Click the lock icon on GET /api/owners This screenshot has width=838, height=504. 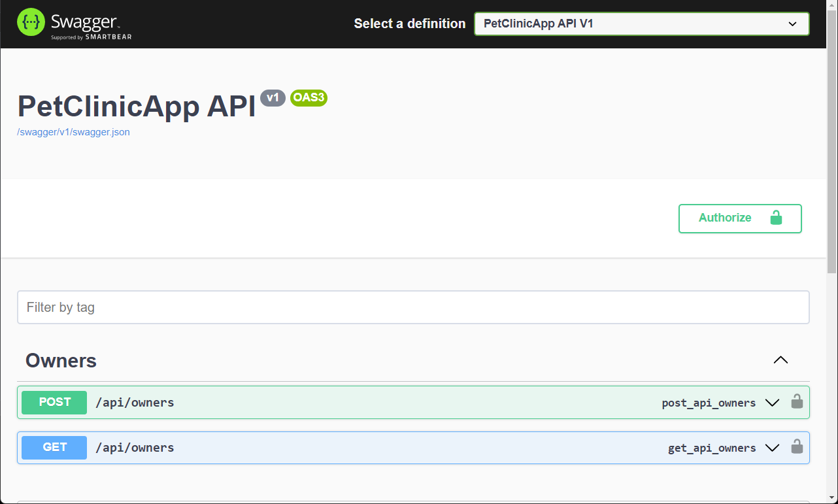coord(797,446)
